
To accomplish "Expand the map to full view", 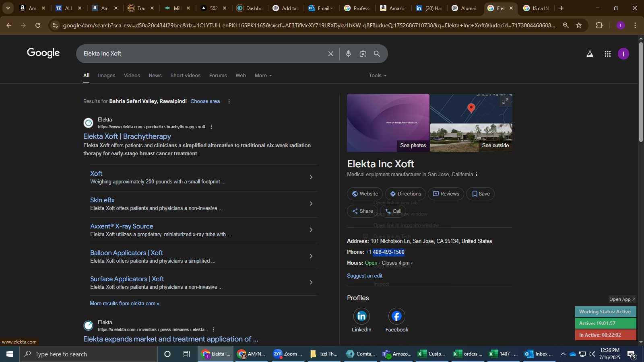I will 505,101.
